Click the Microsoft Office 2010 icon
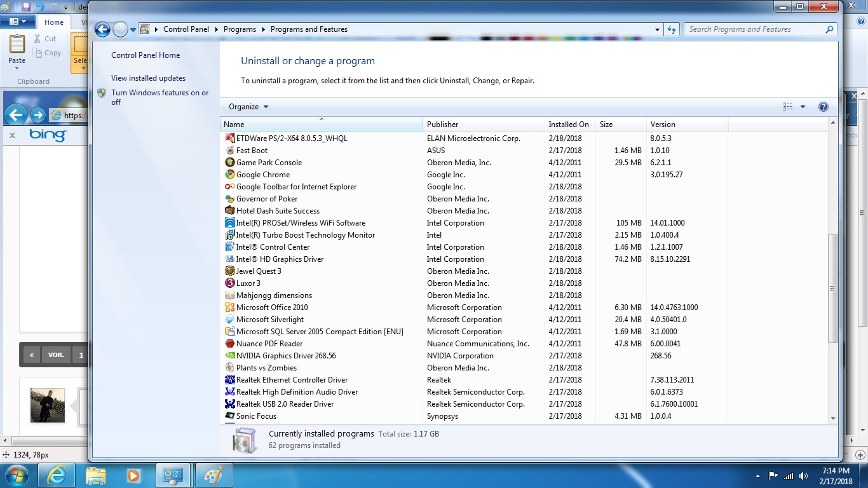868x488 pixels. [x=230, y=308]
